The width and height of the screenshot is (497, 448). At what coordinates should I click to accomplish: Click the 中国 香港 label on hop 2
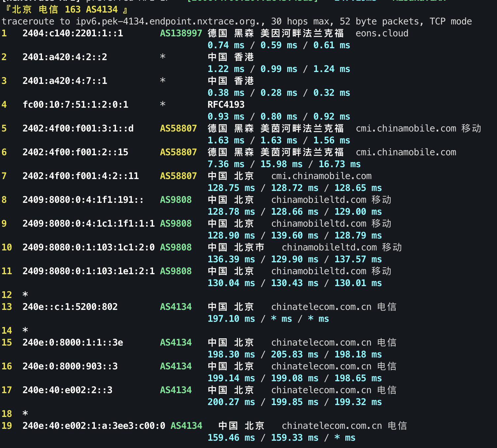[230, 57]
